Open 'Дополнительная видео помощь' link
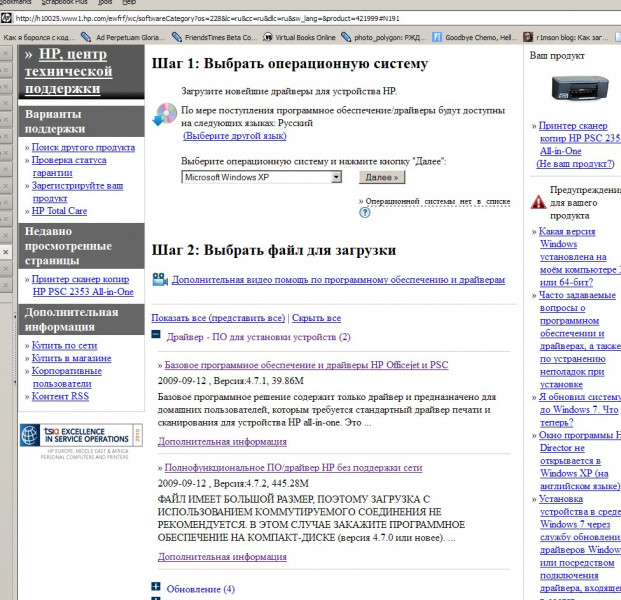 click(338, 280)
